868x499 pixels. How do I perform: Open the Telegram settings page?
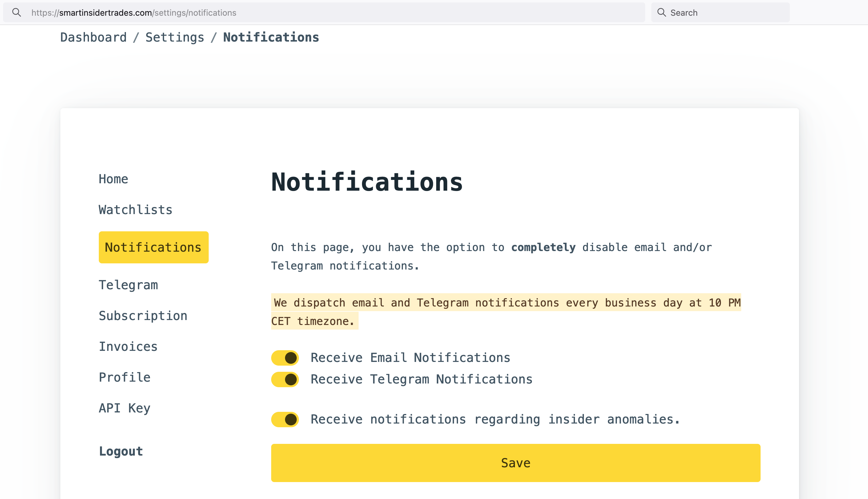point(128,285)
